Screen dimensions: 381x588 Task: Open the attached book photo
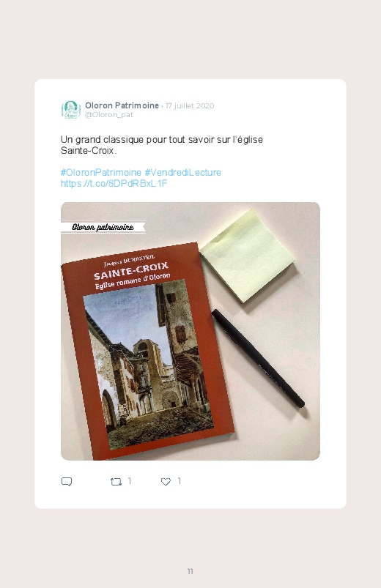pos(190,331)
